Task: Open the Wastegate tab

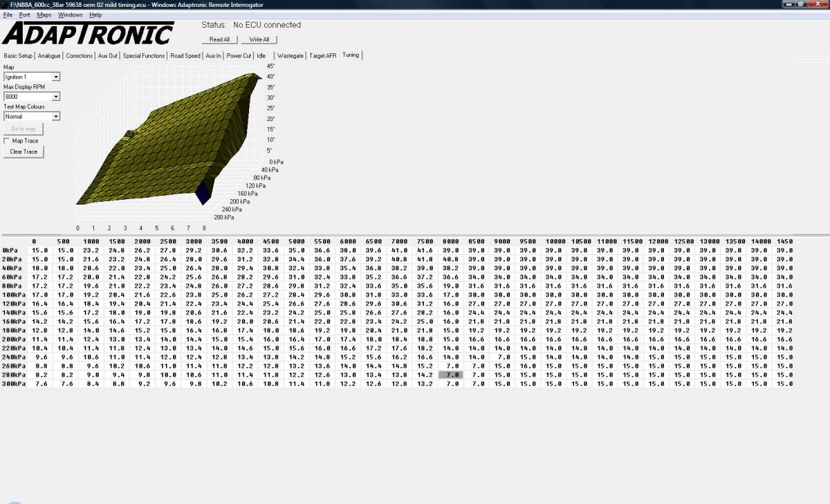Action: [290, 56]
